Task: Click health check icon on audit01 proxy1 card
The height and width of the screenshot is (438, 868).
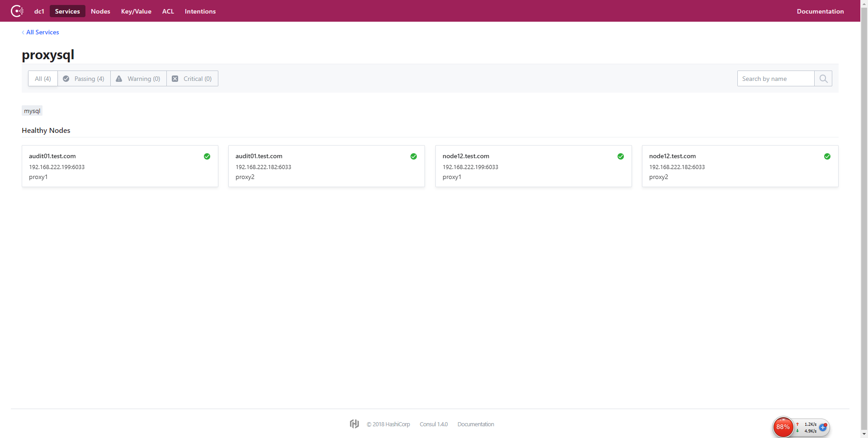Action: click(207, 156)
